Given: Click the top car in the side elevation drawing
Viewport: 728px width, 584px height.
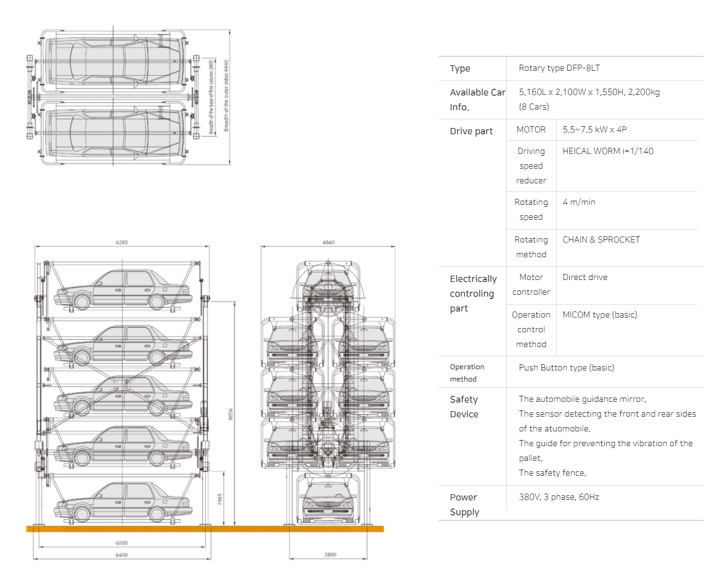Looking at the screenshot, I should click(x=122, y=289).
